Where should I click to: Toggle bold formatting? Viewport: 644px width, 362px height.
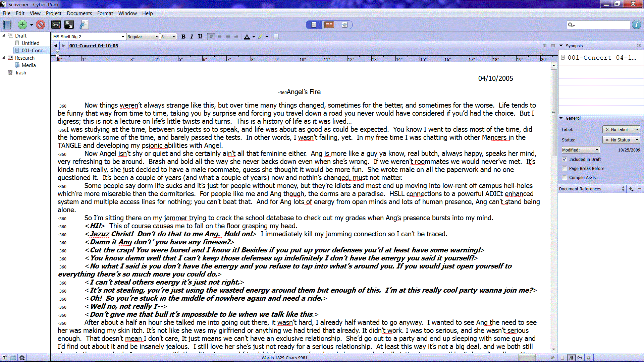183,37
